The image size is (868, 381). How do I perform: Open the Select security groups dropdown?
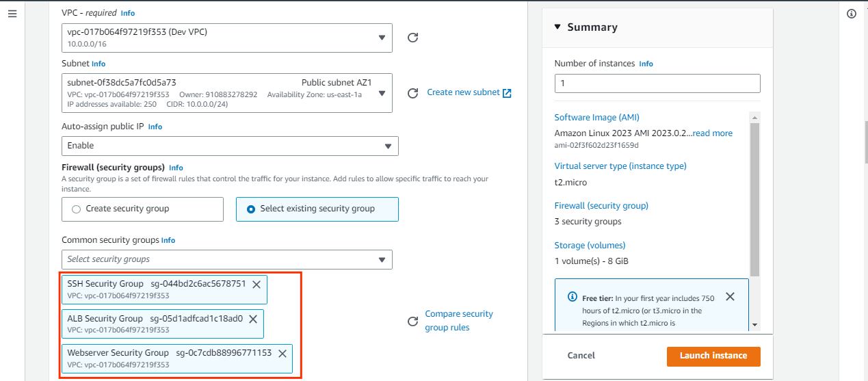(227, 259)
